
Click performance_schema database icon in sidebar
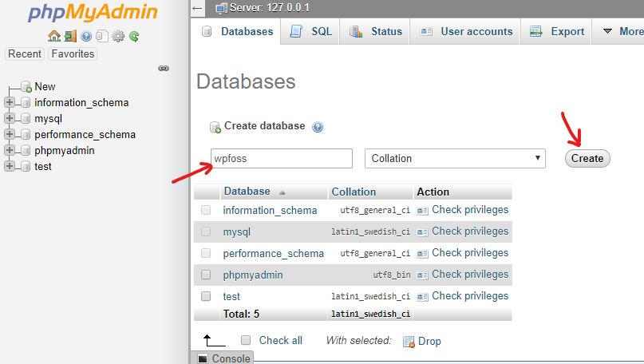(x=26, y=134)
